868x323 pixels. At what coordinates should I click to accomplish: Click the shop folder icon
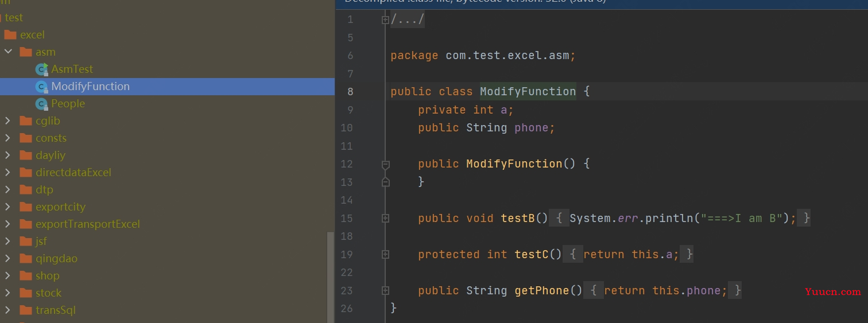(x=26, y=275)
